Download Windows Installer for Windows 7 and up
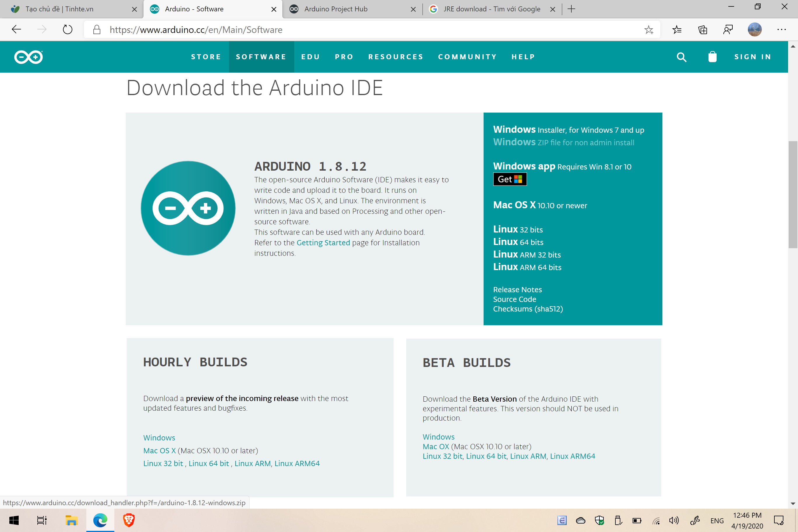 569,129
